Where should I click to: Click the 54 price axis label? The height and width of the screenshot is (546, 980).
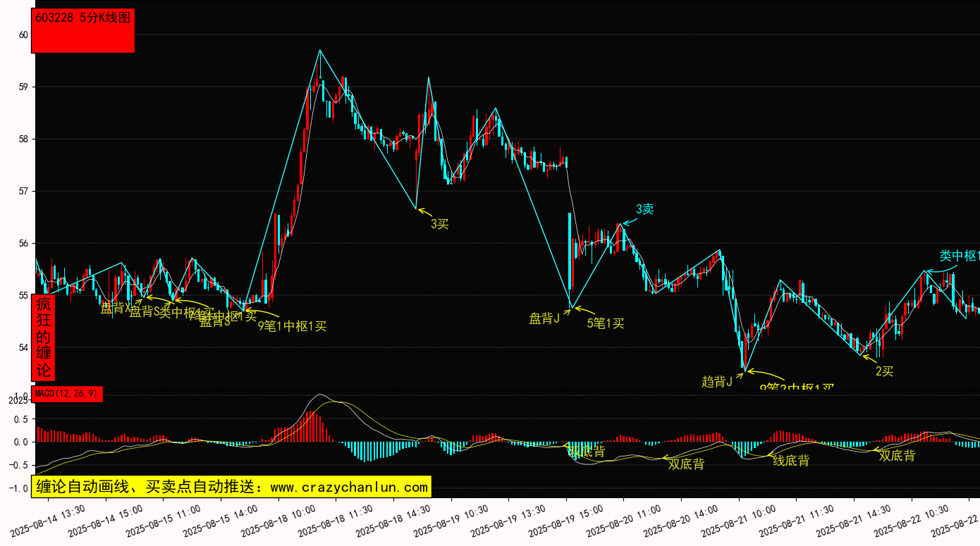click(x=23, y=347)
